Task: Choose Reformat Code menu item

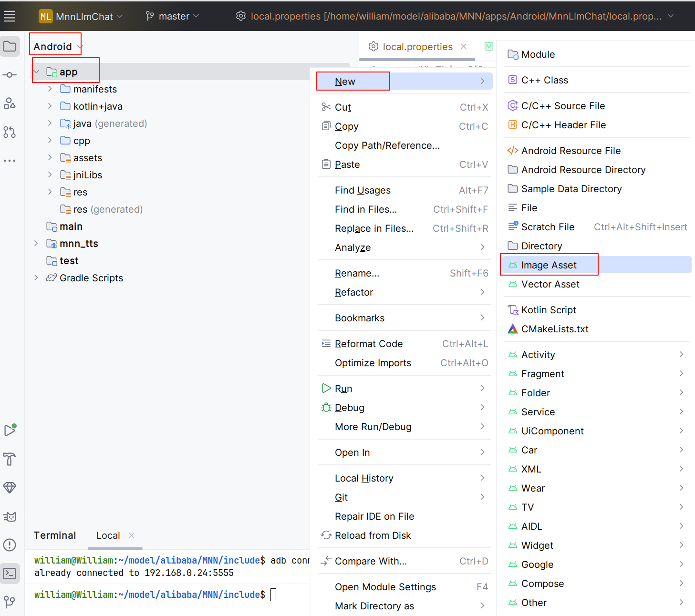Action: tap(405, 343)
